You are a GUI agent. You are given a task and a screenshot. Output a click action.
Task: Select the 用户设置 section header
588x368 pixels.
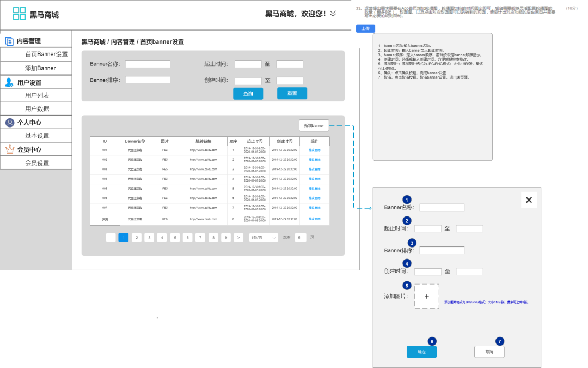36,82
